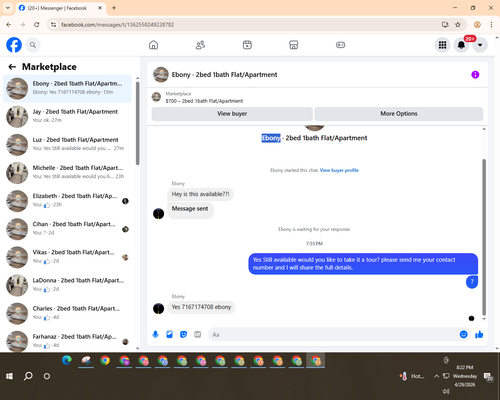The height and width of the screenshot is (400, 500).
Task: Close the Messenger | Facebook tab
Action: pyautogui.click(x=100, y=8)
